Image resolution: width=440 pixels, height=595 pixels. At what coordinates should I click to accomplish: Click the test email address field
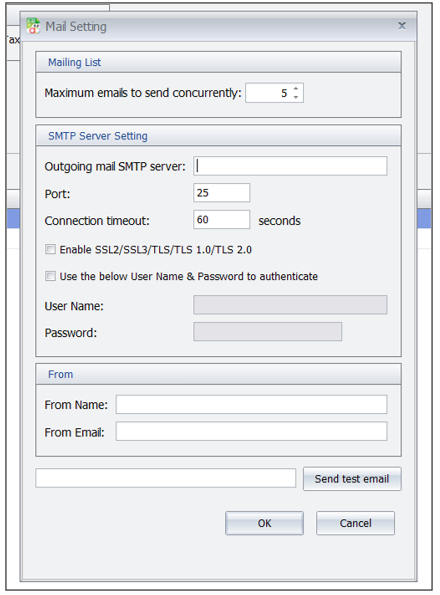(x=166, y=478)
